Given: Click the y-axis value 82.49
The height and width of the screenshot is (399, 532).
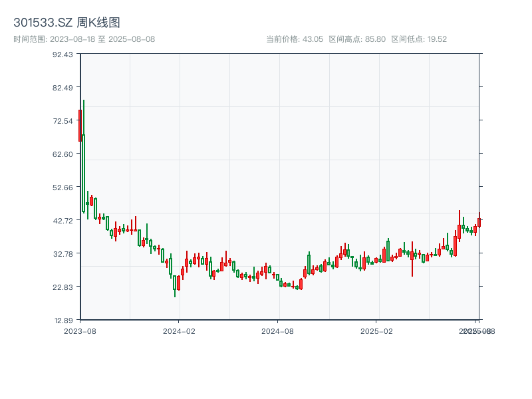Looking at the screenshot, I should pos(63,88).
